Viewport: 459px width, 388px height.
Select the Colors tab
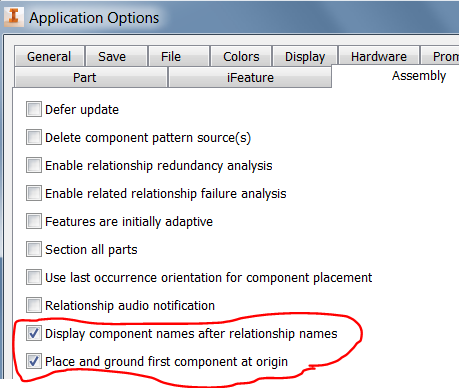coord(241,56)
